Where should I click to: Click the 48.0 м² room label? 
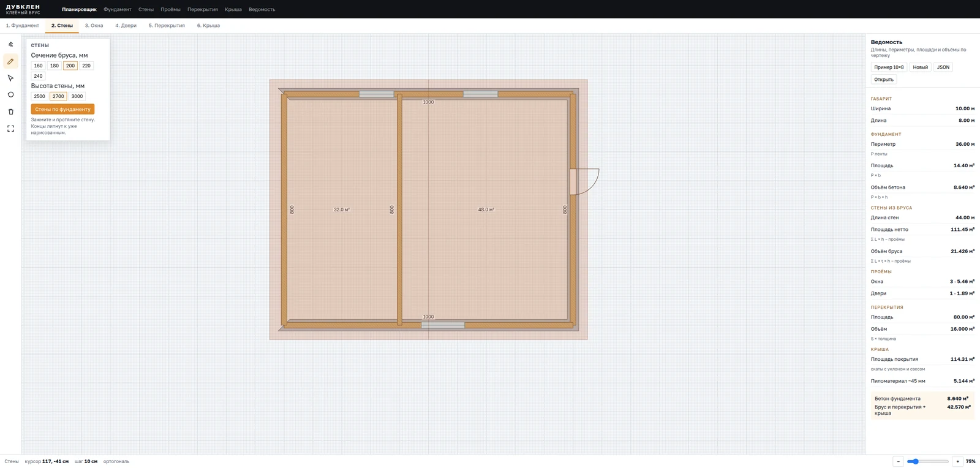click(x=486, y=209)
